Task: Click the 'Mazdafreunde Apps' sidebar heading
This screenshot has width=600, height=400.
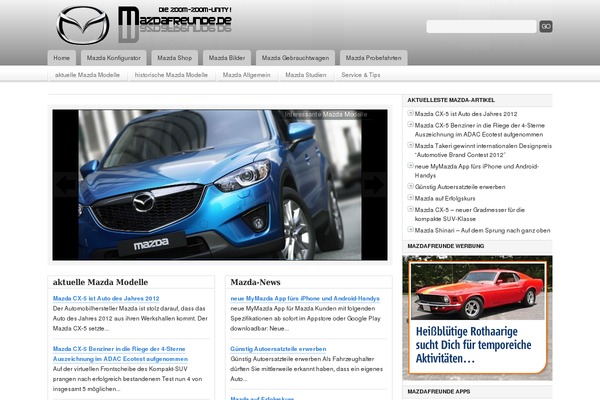Action: tap(439, 392)
